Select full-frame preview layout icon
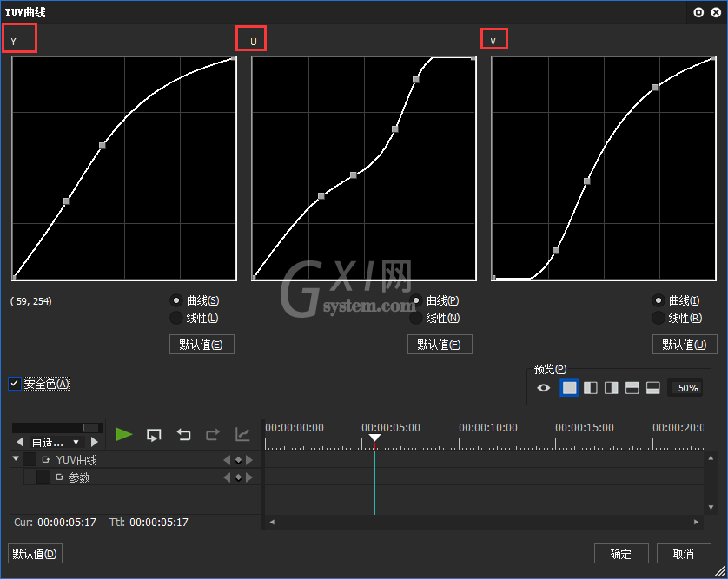The height and width of the screenshot is (579, 728). click(x=569, y=388)
